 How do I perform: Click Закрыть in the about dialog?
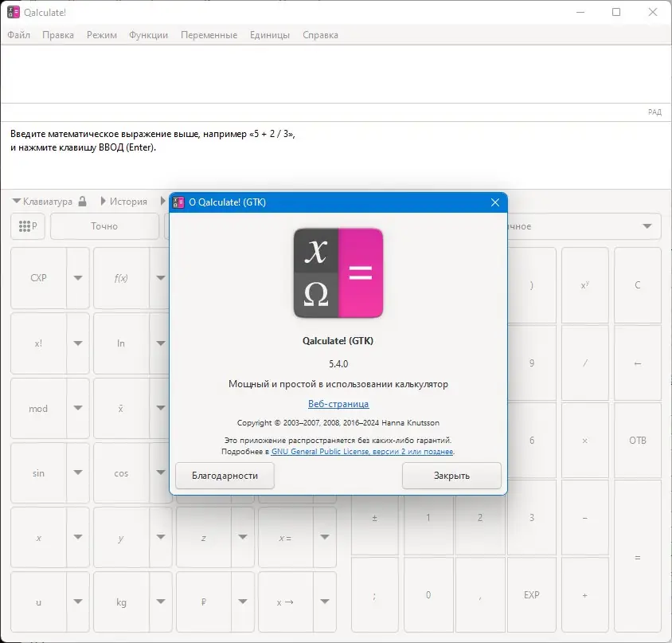click(451, 476)
